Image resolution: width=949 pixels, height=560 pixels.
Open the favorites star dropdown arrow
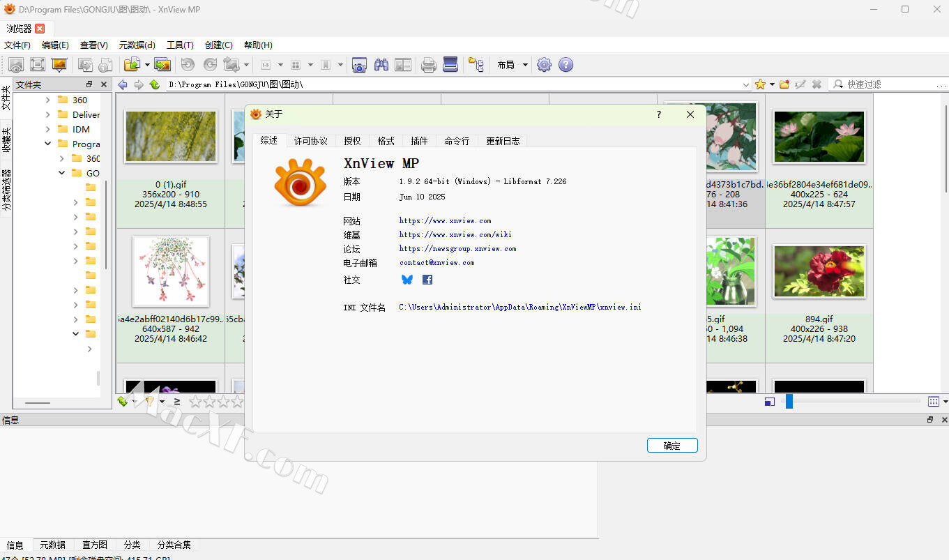(x=772, y=84)
